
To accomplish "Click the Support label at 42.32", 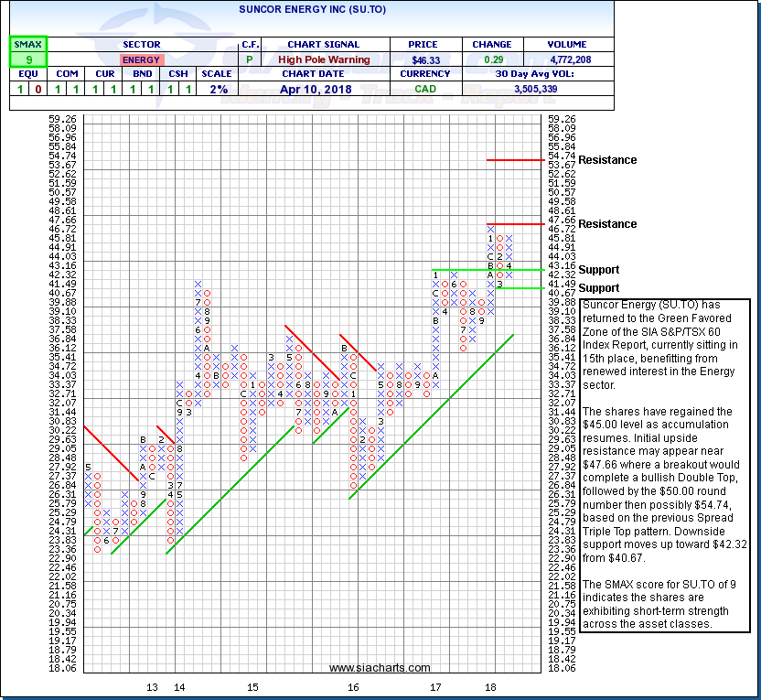I will pyautogui.click(x=599, y=270).
